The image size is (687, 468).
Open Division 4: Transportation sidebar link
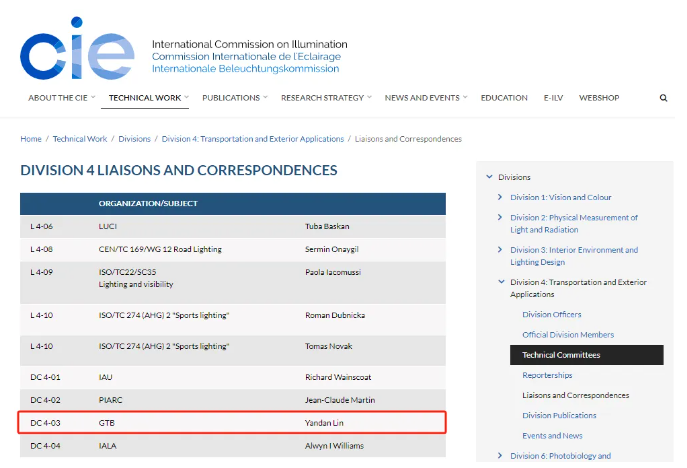coord(578,288)
